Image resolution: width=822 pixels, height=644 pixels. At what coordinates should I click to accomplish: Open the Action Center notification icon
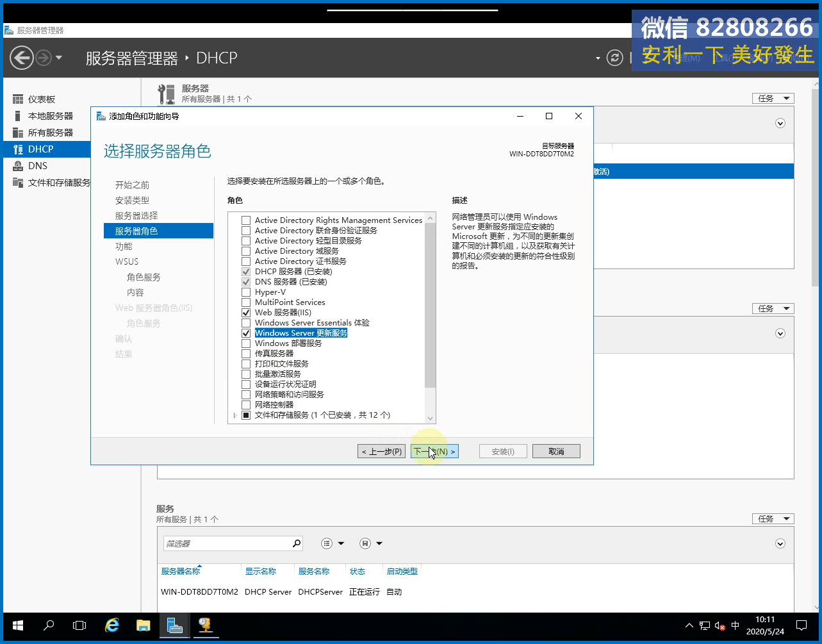coord(801,625)
